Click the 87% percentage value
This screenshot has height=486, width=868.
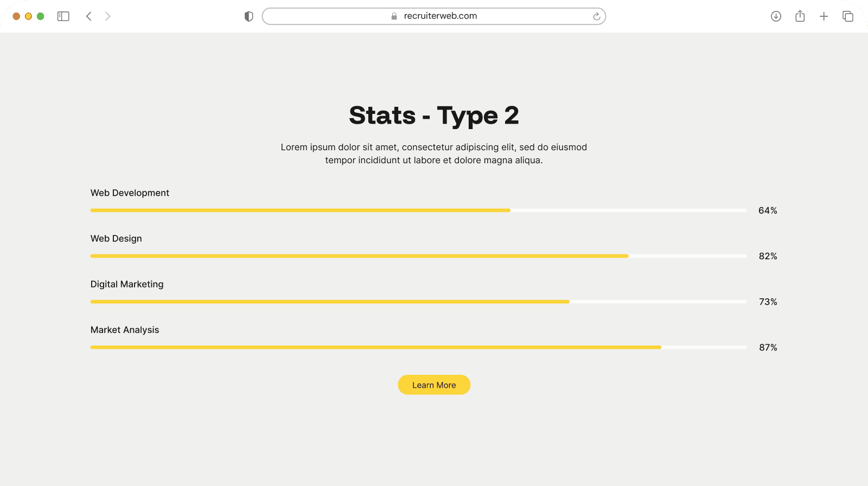[x=768, y=347]
